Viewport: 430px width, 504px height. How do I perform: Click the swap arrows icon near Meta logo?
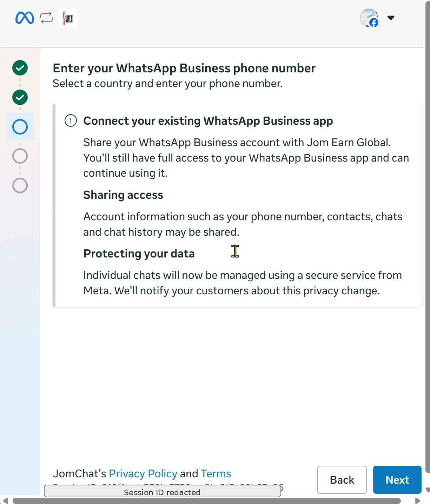pyautogui.click(x=46, y=18)
